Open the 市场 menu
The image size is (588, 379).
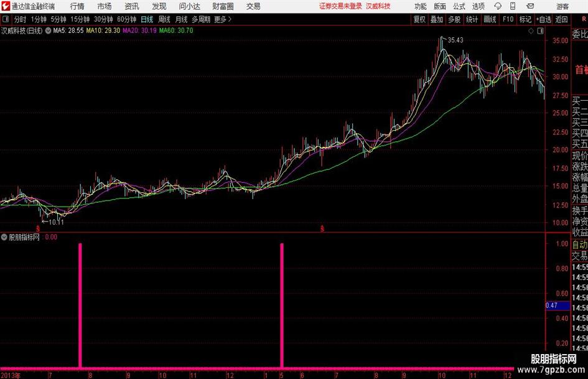click(105, 6)
